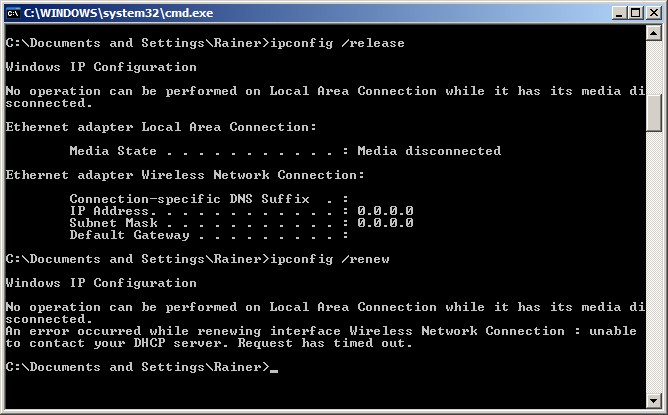Close the cmd.exe window
Viewport: 668px width, 415px height.
pos(654,13)
